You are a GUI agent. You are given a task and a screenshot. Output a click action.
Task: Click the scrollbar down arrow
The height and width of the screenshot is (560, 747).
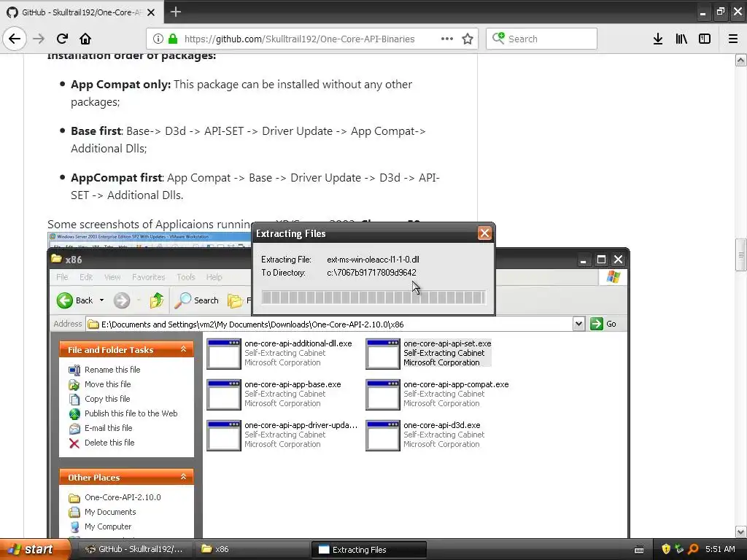coord(741,532)
